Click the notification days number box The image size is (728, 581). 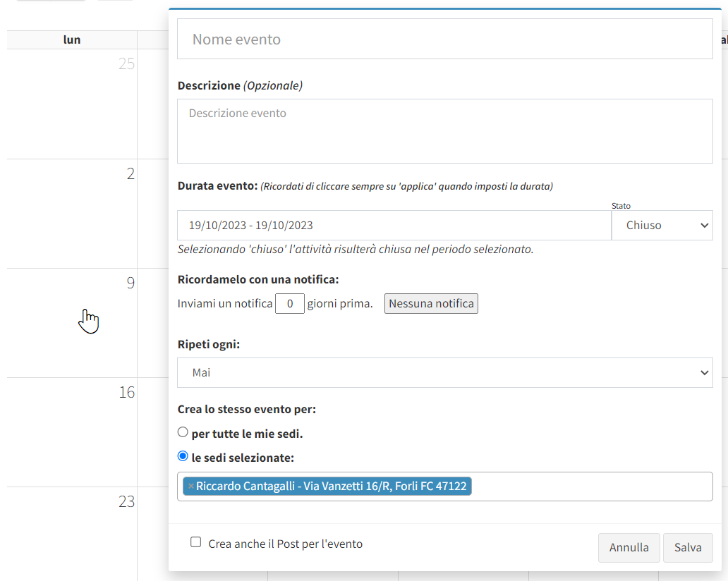click(289, 304)
